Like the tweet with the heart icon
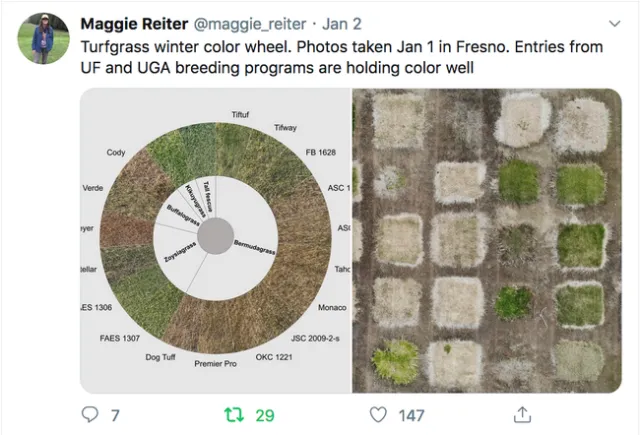640x435 pixels. (378, 414)
